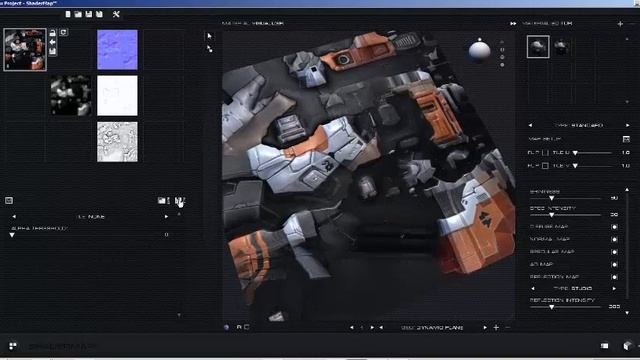The height and width of the screenshot is (360, 640).
Task: Click left arrow beside LE: NONE
Action: tap(14, 217)
